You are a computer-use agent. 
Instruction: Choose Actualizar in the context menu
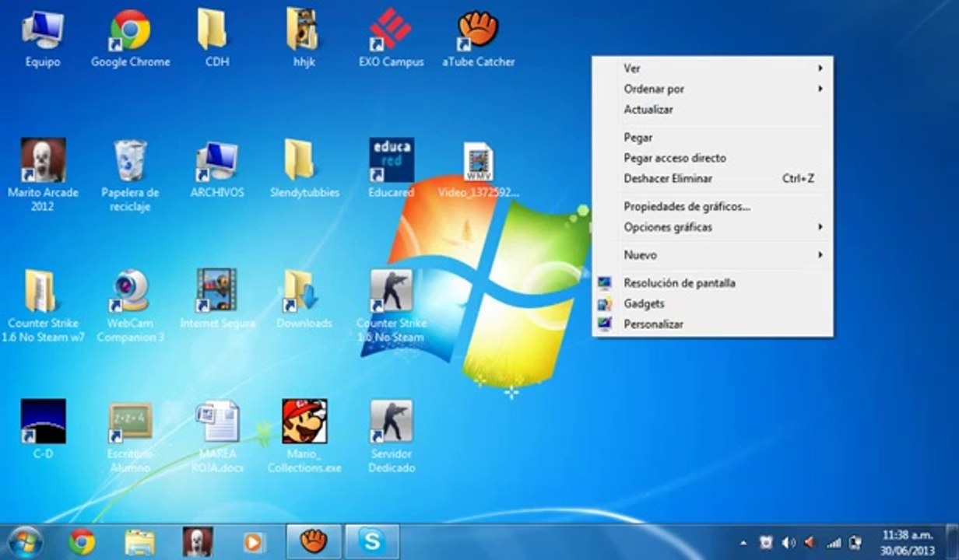(x=712, y=110)
